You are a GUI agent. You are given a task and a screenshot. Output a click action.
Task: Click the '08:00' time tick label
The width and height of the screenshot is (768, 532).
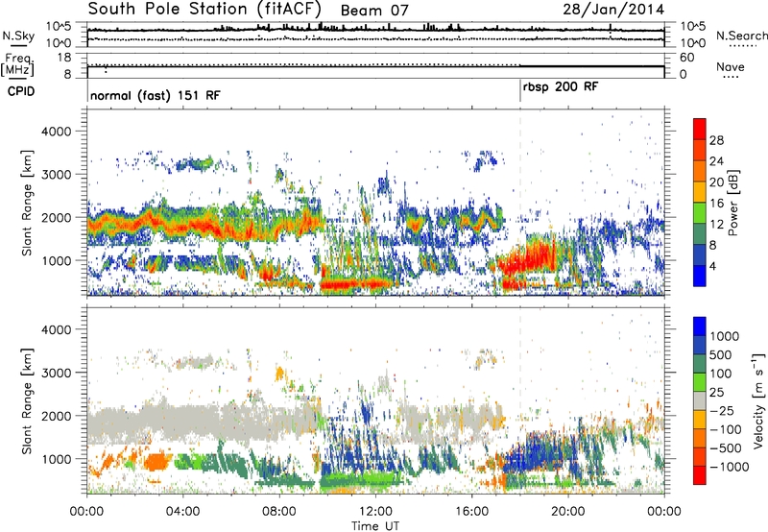click(279, 512)
